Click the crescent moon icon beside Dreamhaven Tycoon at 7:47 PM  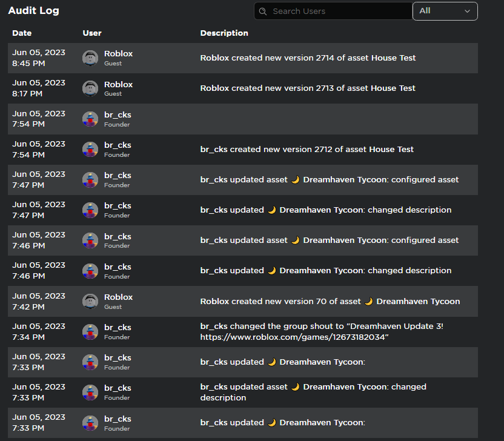(x=296, y=179)
